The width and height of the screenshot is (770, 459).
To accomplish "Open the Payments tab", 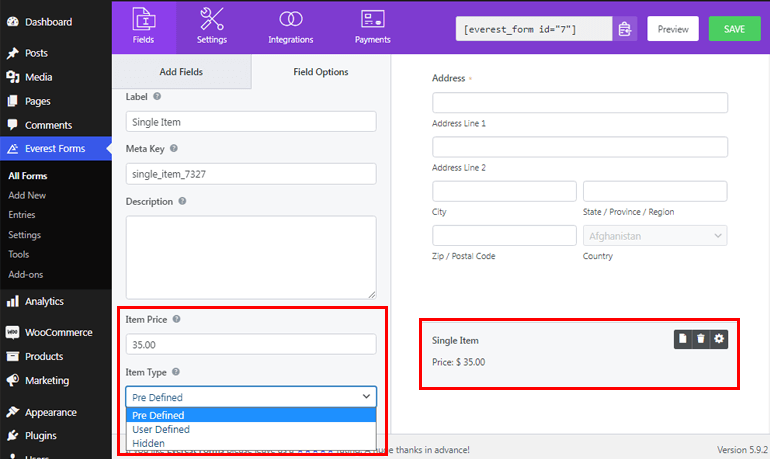I will tap(372, 27).
